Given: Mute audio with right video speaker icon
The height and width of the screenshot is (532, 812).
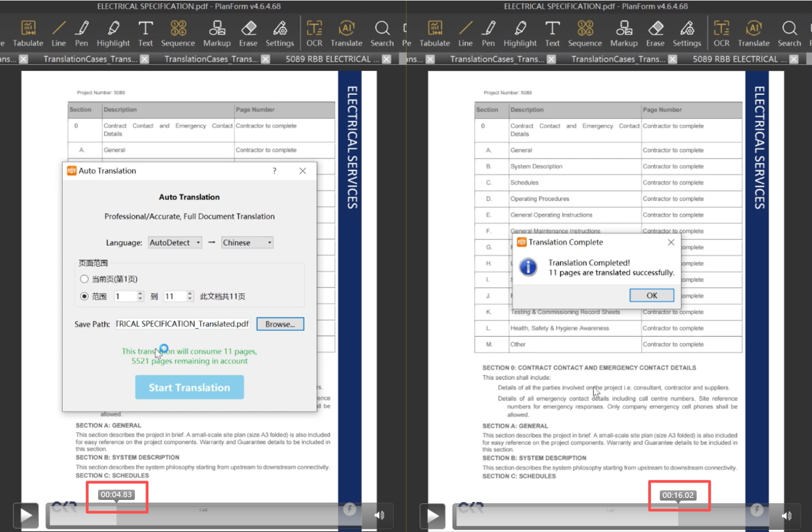Looking at the screenshot, I should tap(786, 515).
